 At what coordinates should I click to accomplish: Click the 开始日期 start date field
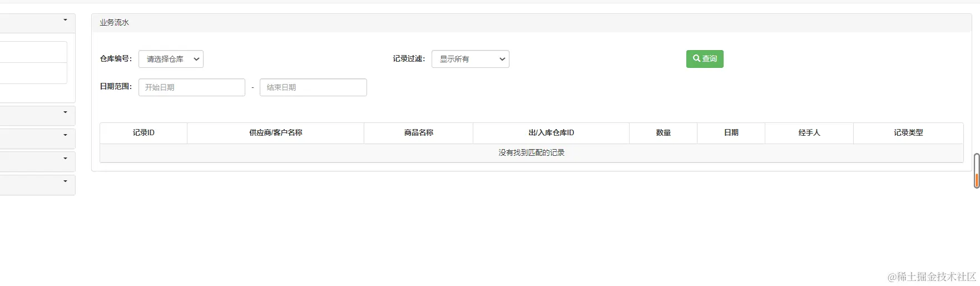pos(192,87)
